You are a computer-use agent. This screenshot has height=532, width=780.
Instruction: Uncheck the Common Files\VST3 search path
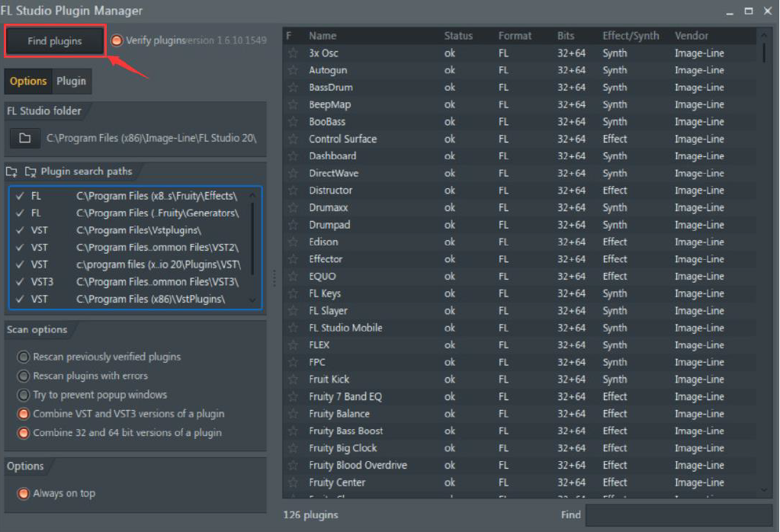[21, 281]
